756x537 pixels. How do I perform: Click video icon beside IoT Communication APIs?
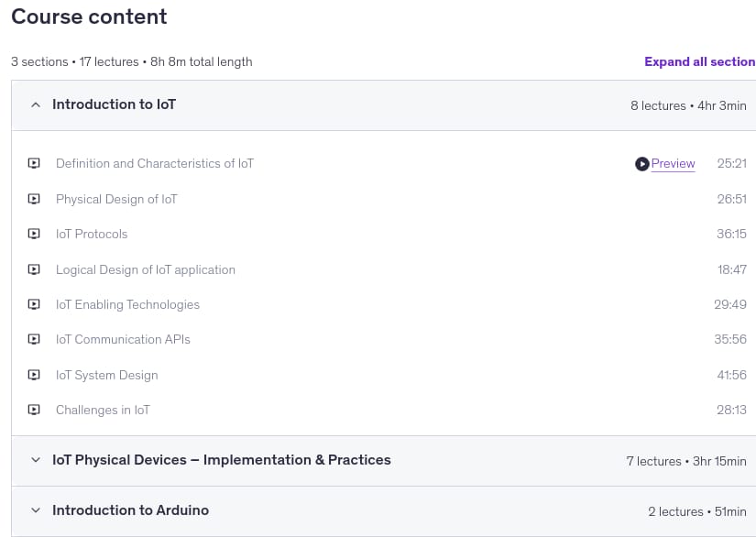pos(34,339)
